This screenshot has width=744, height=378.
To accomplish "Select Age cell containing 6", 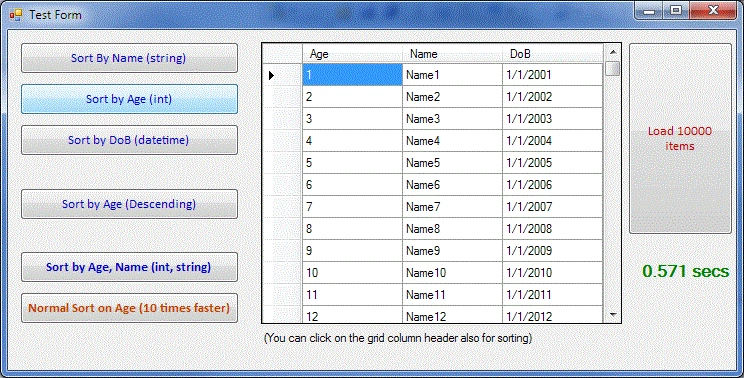I will (353, 184).
